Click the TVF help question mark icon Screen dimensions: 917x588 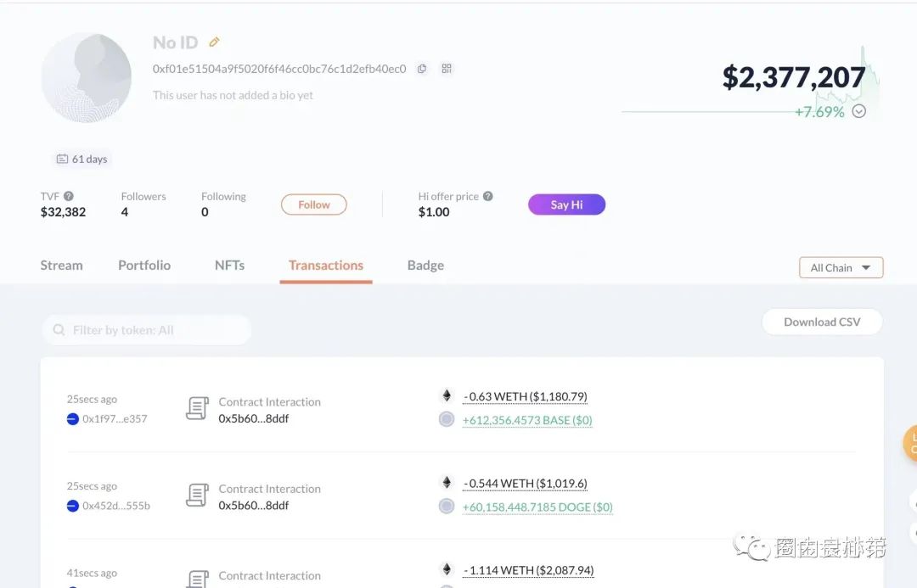click(69, 196)
